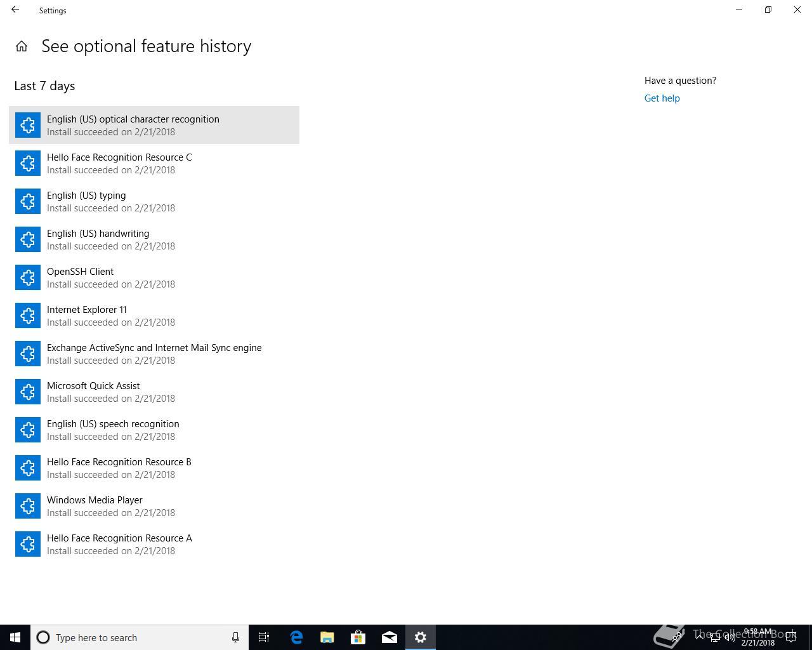Select English (US) typing entry

[154, 201]
